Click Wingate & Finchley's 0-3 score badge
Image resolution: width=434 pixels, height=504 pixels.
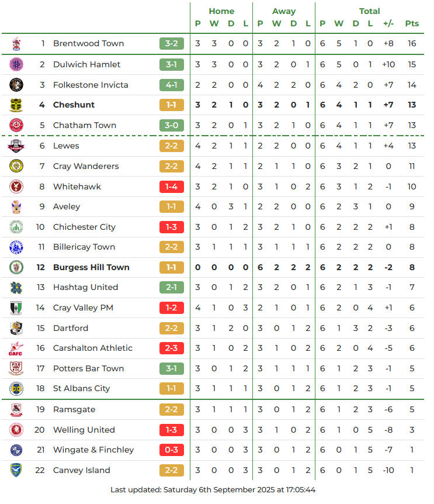click(172, 450)
